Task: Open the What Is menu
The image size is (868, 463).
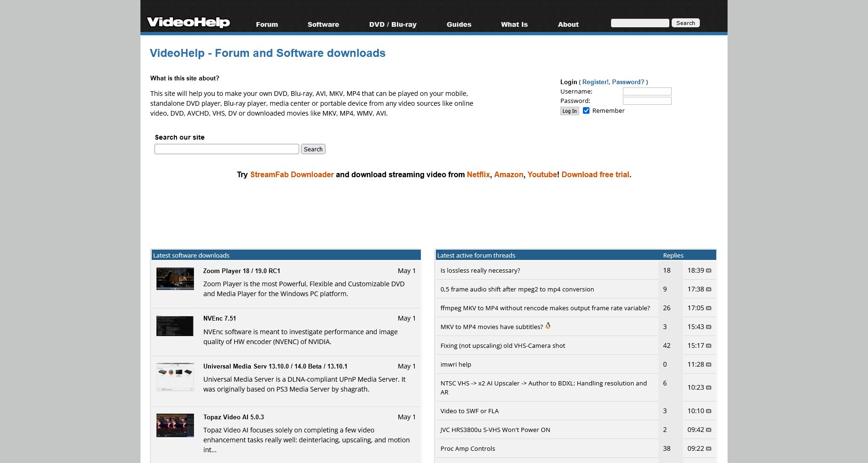Action: click(514, 24)
